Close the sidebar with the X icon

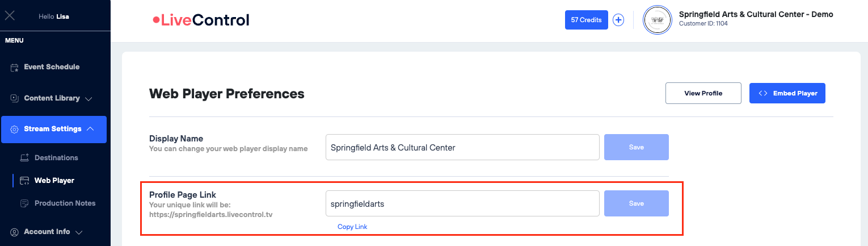[10, 16]
